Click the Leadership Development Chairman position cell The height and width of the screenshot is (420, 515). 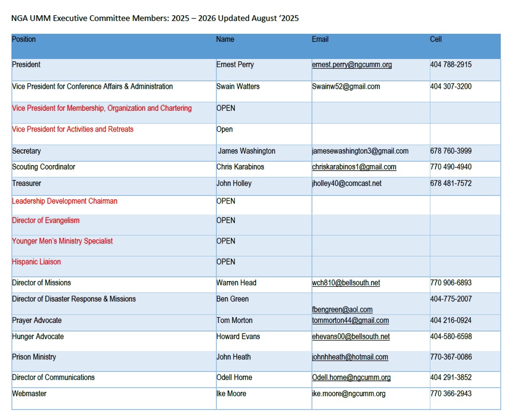coord(65,201)
